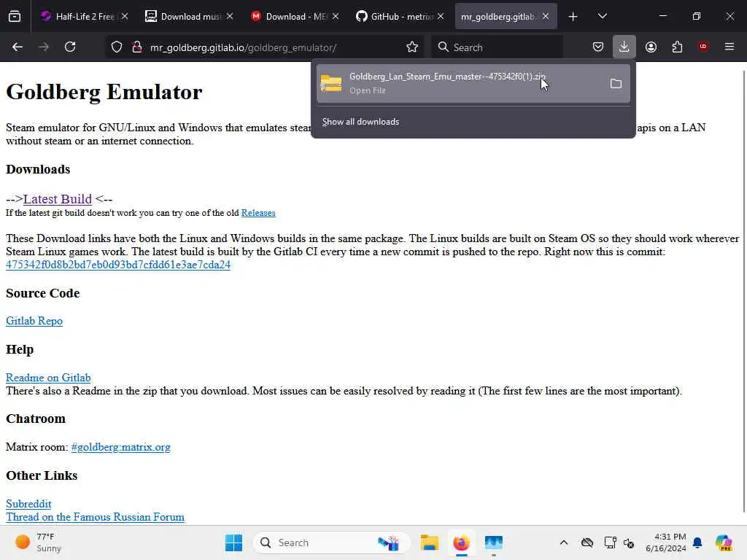Close the mr_goldberg.gitlab tab
This screenshot has width=747, height=560.
(x=546, y=17)
